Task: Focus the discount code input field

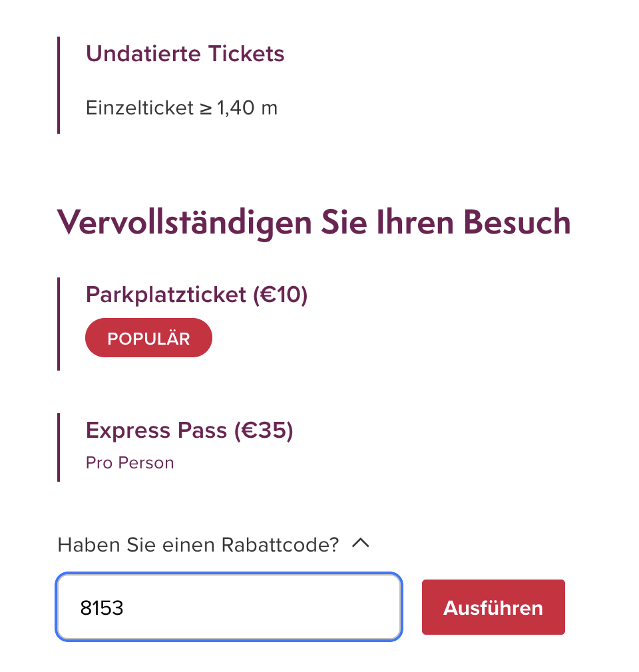Action: click(x=229, y=607)
